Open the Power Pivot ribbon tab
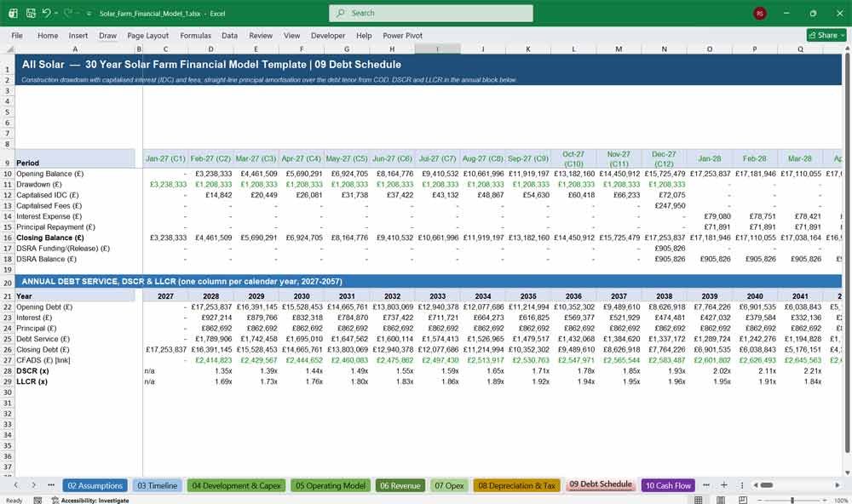 coord(403,35)
